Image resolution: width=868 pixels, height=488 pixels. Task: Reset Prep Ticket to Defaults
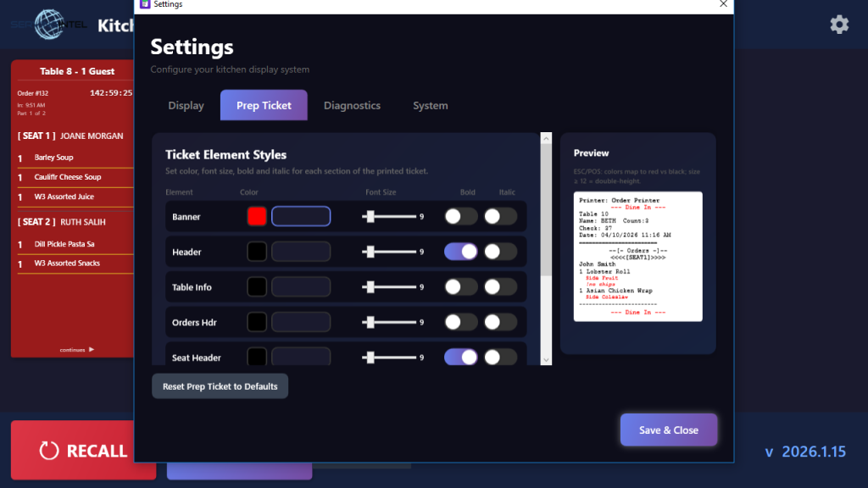click(220, 386)
